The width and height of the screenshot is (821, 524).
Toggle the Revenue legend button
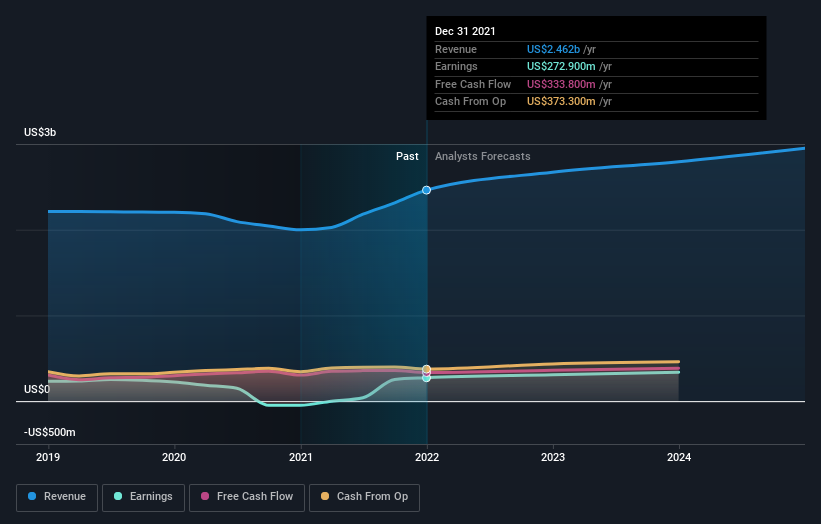click(x=57, y=497)
